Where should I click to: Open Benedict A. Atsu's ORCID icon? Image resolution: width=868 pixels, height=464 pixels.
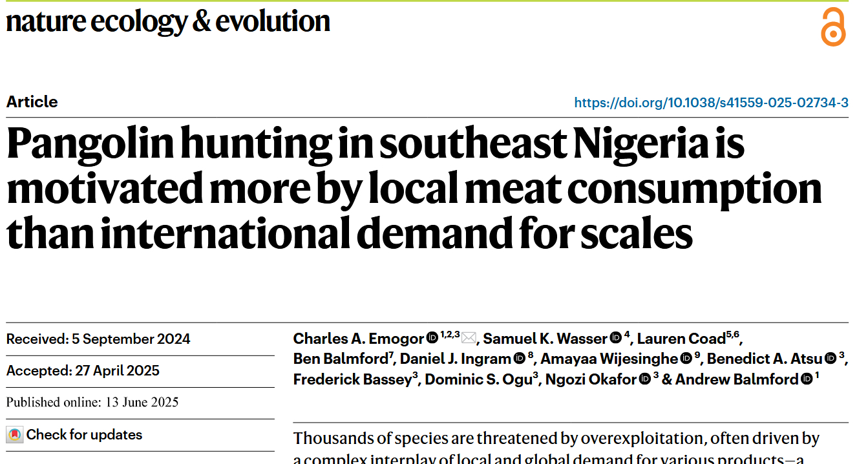pyautogui.click(x=830, y=358)
